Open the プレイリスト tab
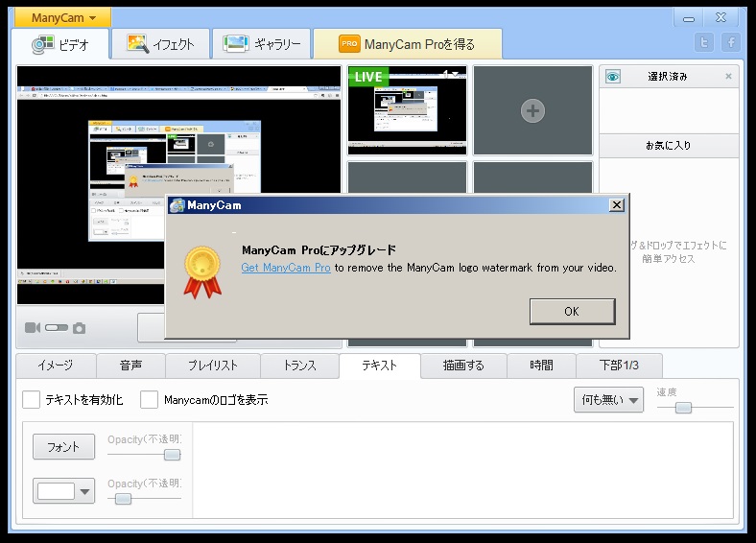756x543 pixels. [x=213, y=366]
